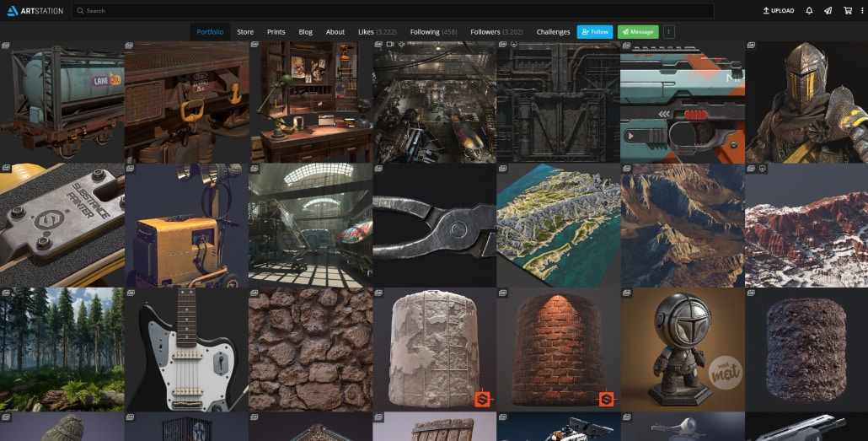Open the Store tab
Viewport: 868px width, 441px height.
tap(245, 32)
